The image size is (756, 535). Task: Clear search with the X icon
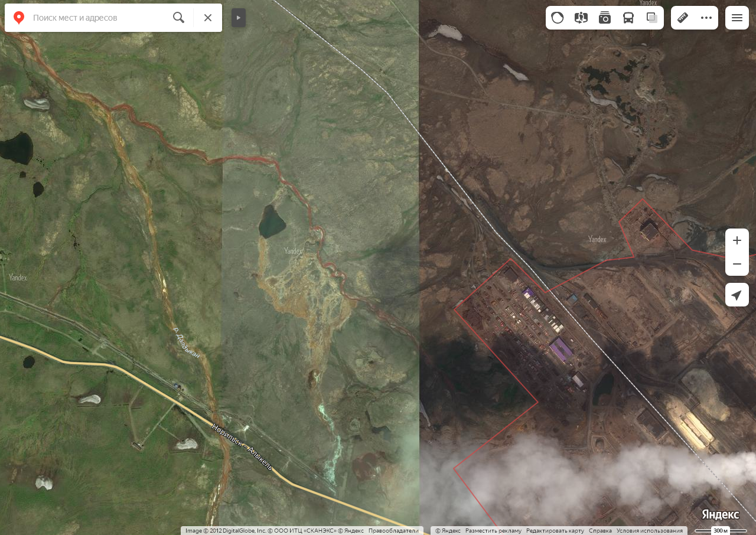pyautogui.click(x=208, y=18)
